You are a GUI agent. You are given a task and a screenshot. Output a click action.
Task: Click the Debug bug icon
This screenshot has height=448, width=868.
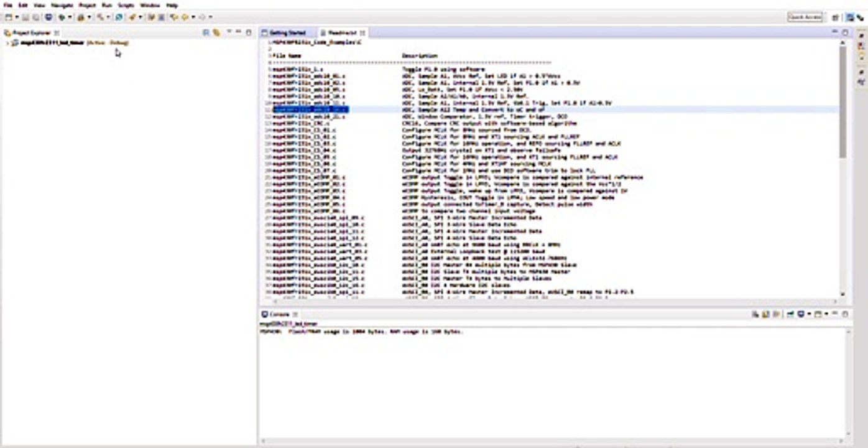pyautogui.click(x=62, y=17)
